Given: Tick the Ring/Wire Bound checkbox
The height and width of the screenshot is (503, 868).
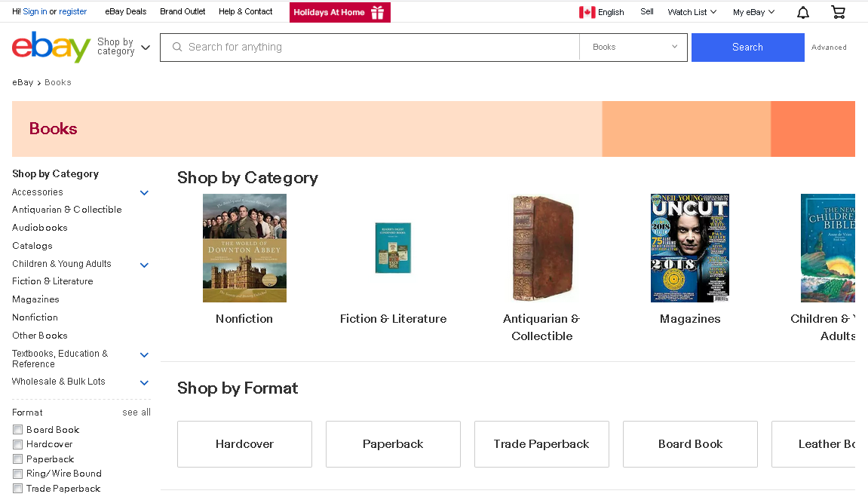Looking at the screenshot, I should point(18,474).
